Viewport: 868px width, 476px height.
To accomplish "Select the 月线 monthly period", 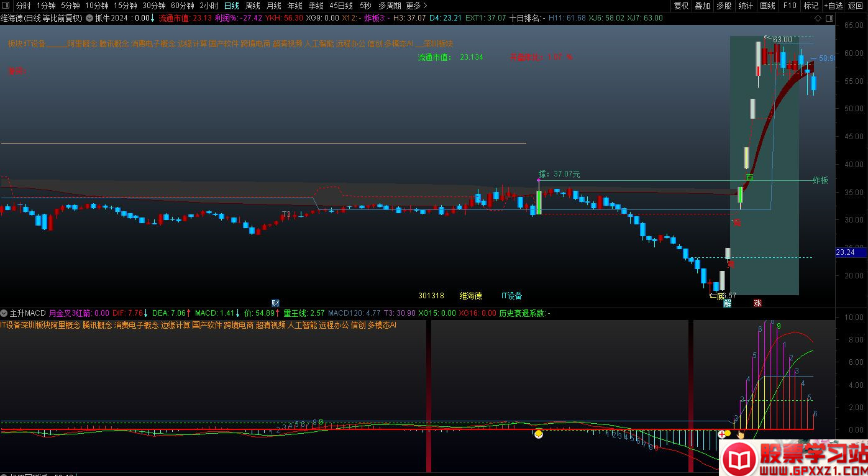I will coord(273,6).
